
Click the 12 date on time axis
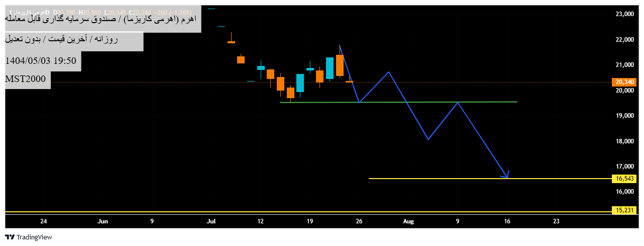[x=260, y=221]
